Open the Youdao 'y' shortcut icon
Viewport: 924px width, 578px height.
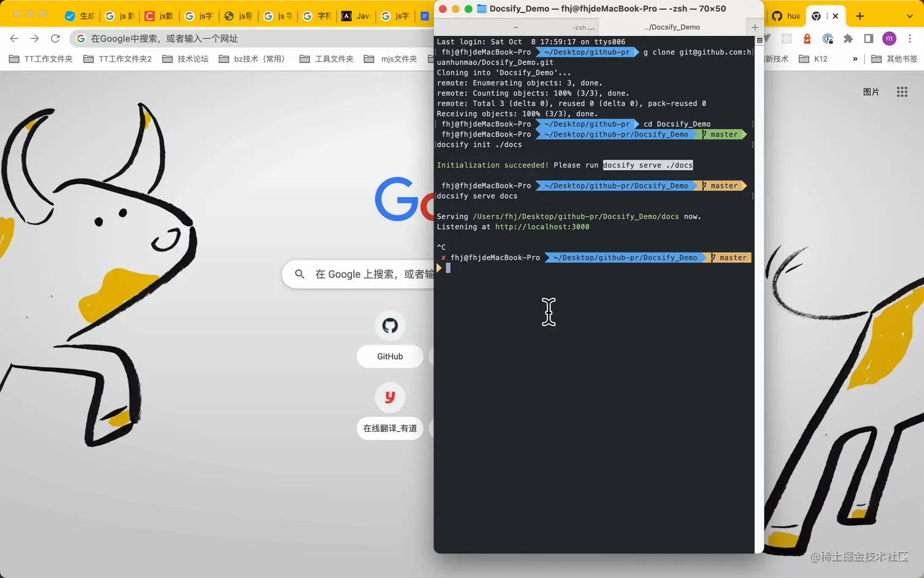click(x=390, y=398)
